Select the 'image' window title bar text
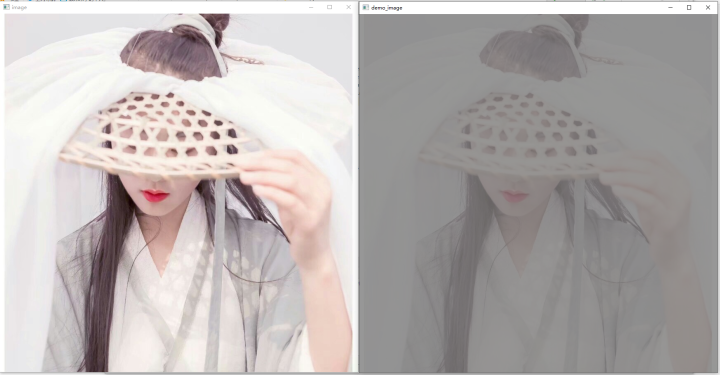 (19, 7)
